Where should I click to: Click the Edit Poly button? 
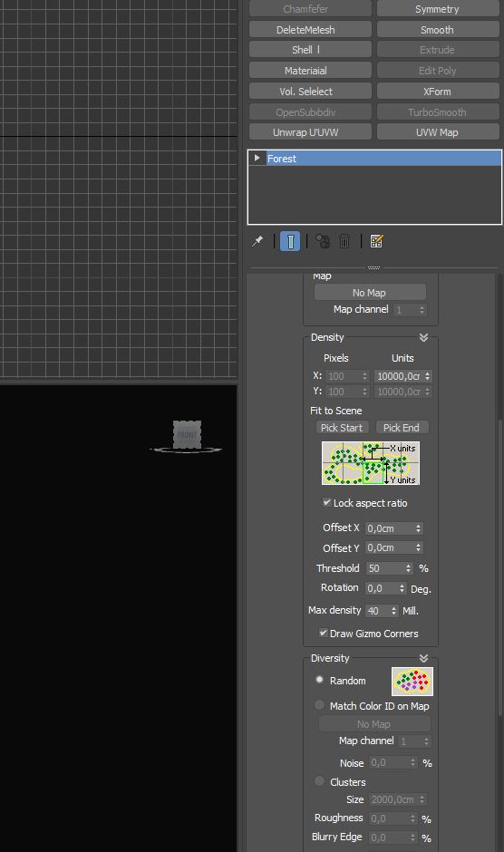click(438, 70)
